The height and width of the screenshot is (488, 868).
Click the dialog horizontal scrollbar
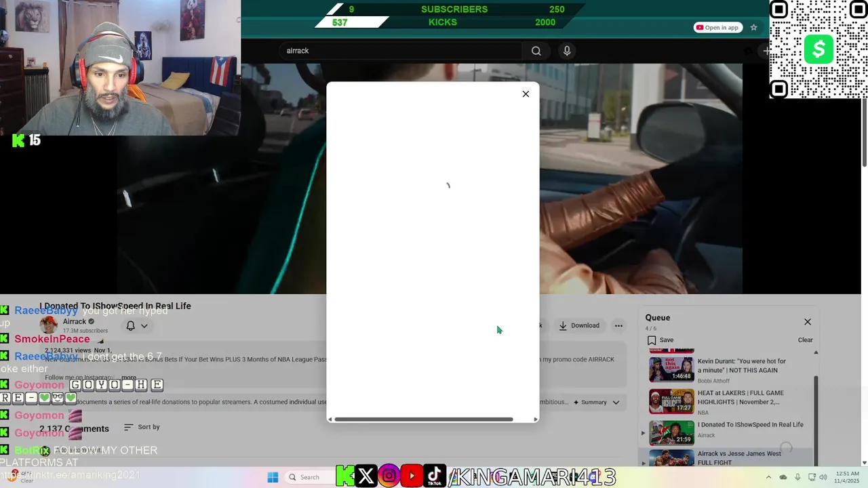(x=424, y=420)
